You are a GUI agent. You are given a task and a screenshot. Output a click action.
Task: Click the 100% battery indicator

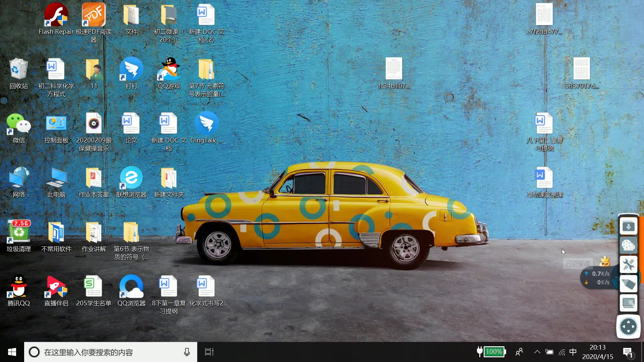coord(491,352)
